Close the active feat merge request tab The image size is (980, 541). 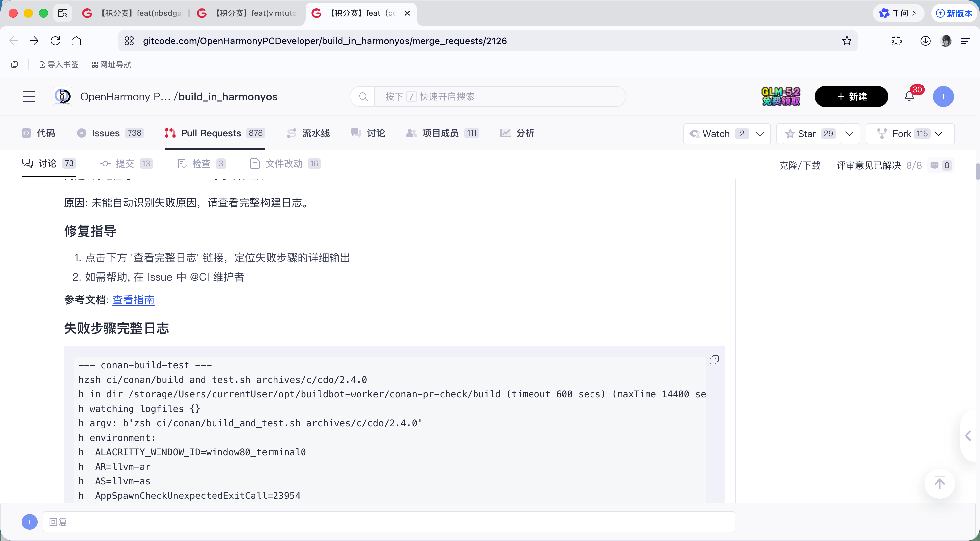(x=407, y=13)
